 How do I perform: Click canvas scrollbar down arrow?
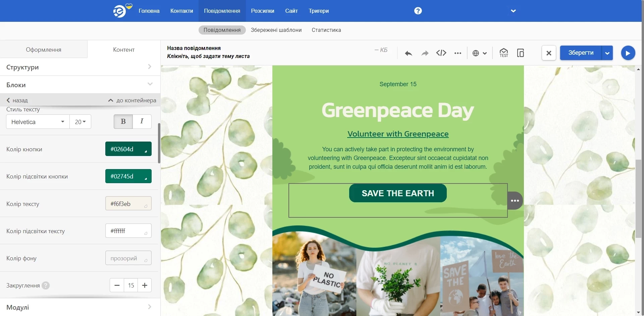tap(639, 313)
